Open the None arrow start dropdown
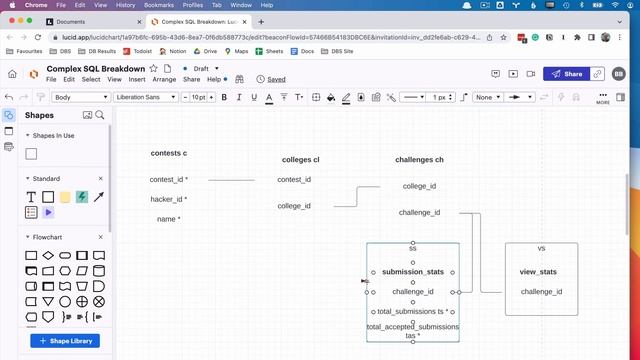The width and height of the screenshot is (640, 360). point(488,97)
